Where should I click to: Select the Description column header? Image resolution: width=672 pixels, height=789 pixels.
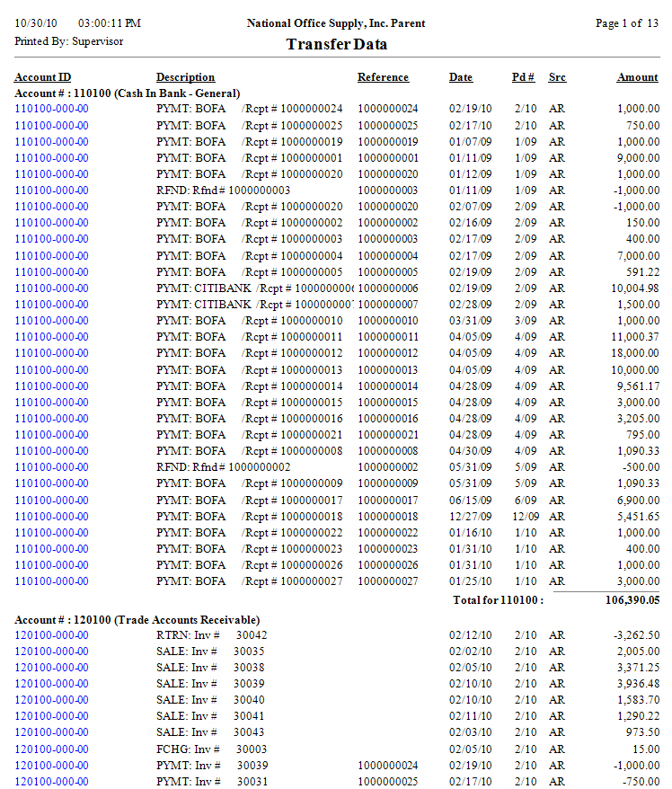point(185,77)
